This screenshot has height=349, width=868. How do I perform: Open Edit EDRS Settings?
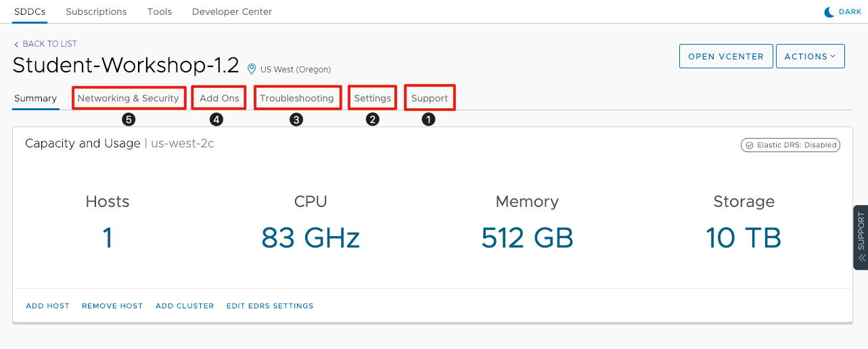[x=270, y=306]
